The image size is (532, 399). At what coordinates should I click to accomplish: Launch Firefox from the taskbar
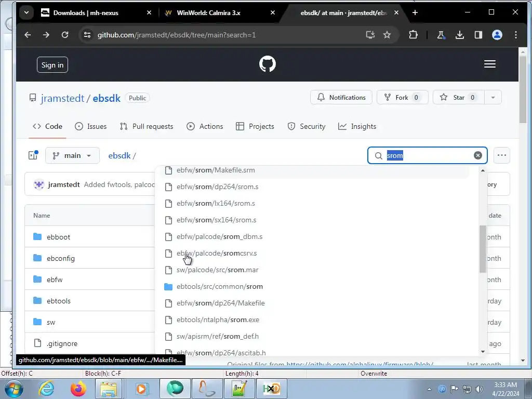(x=78, y=389)
